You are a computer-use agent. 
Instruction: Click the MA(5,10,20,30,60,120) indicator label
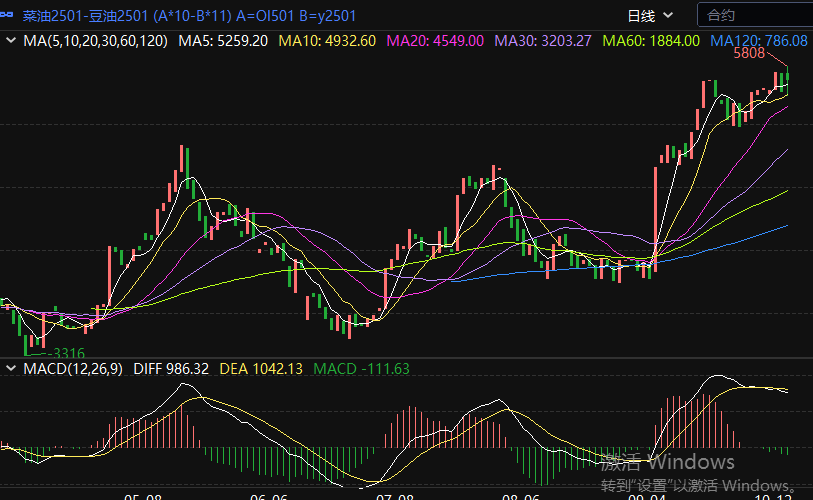(95, 41)
